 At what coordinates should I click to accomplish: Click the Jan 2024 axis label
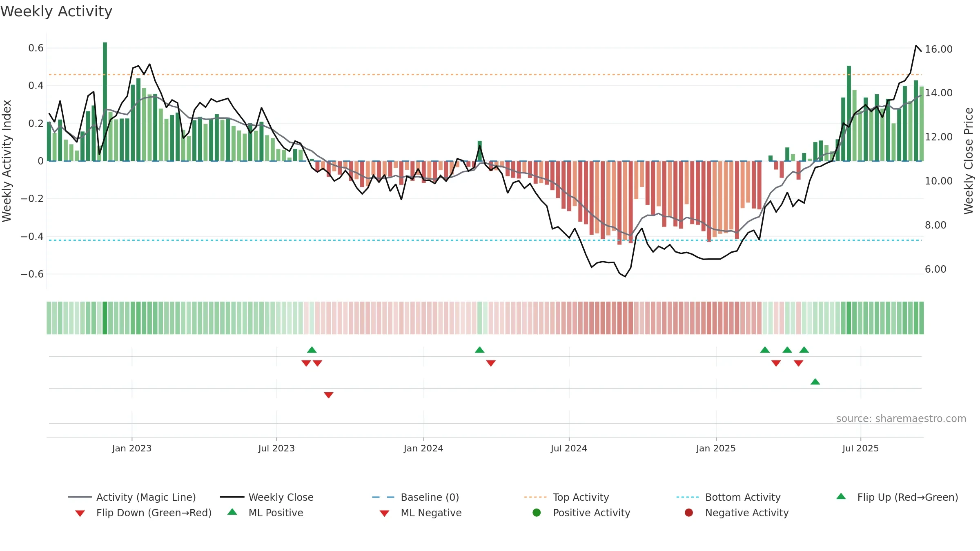(x=423, y=448)
